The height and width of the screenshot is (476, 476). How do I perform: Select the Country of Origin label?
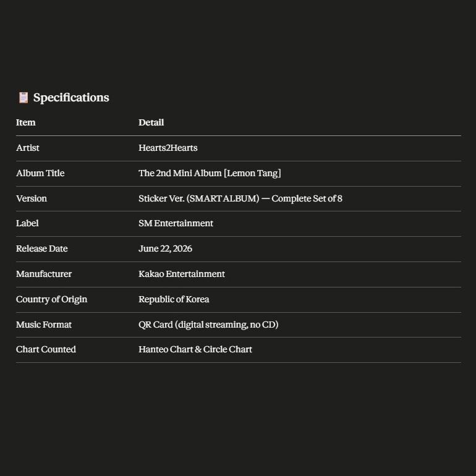[51, 299]
